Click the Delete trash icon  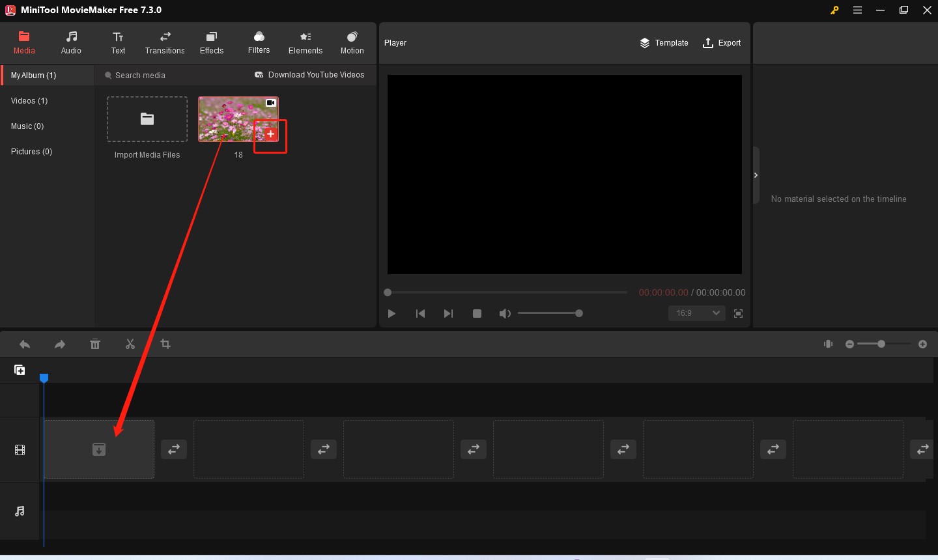pos(95,344)
